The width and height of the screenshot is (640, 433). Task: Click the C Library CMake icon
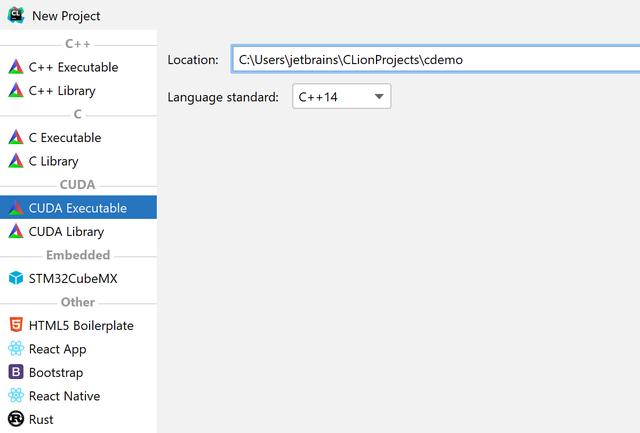[16, 161]
